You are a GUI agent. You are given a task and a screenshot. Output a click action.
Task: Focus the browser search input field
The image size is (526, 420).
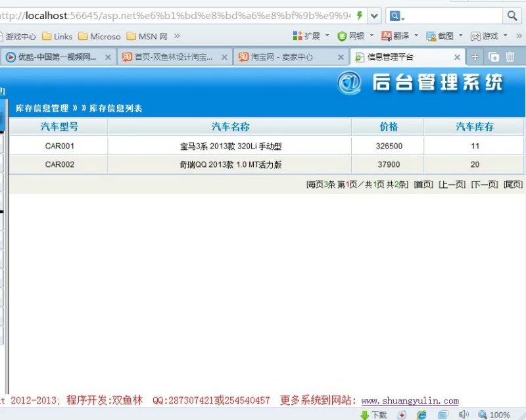(454, 16)
